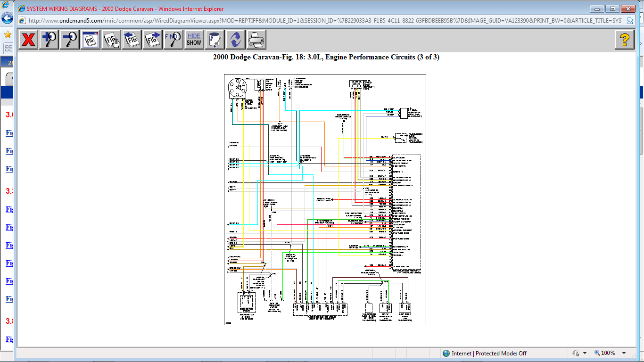Go back in the background browser window
Image resolution: width=644 pixels, height=362 pixels.
point(7,18)
